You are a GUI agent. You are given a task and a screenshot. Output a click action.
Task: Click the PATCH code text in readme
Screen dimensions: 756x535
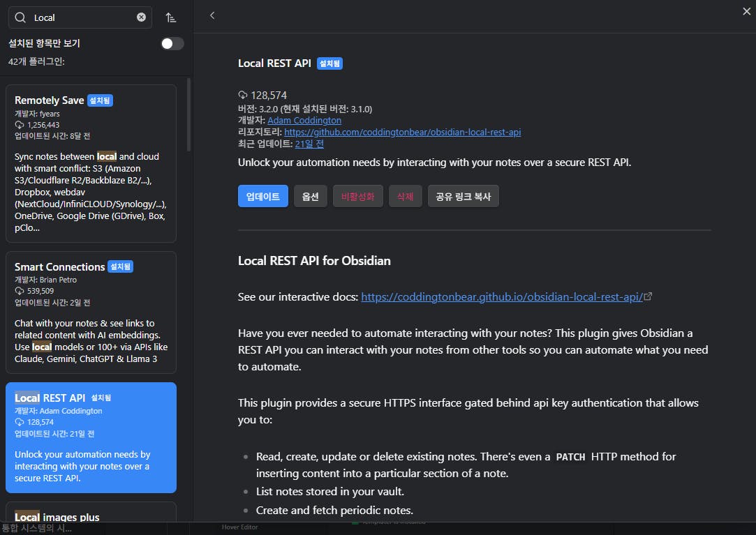click(570, 457)
